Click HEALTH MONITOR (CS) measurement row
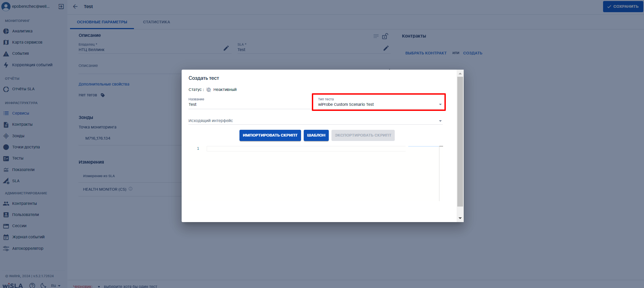Screen dimensions: 644x288 (x=130, y=189)
